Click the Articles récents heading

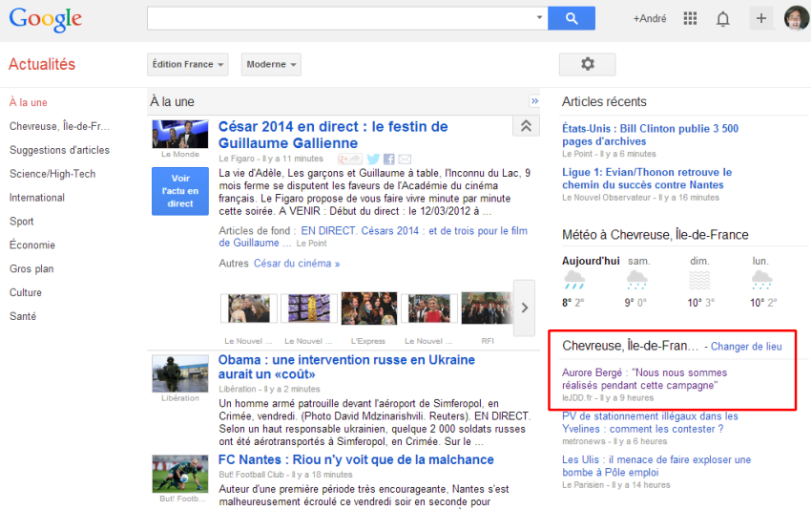pyautogui.click(x=604, y=101)
